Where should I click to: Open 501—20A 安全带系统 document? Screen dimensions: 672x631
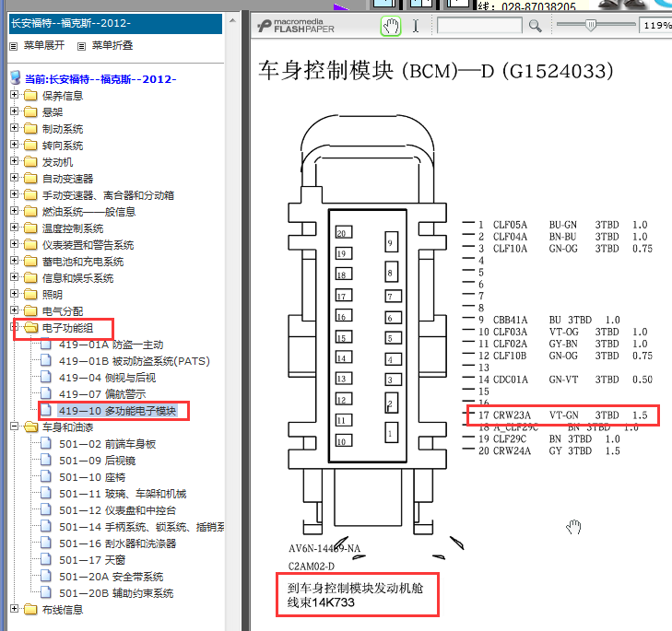point(111,577)
